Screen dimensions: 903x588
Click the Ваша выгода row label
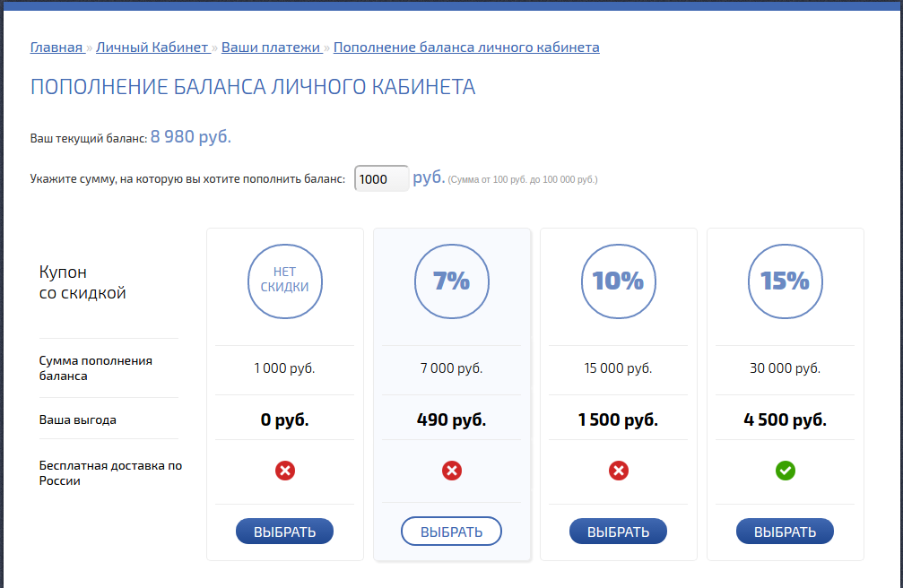(78, 419)
